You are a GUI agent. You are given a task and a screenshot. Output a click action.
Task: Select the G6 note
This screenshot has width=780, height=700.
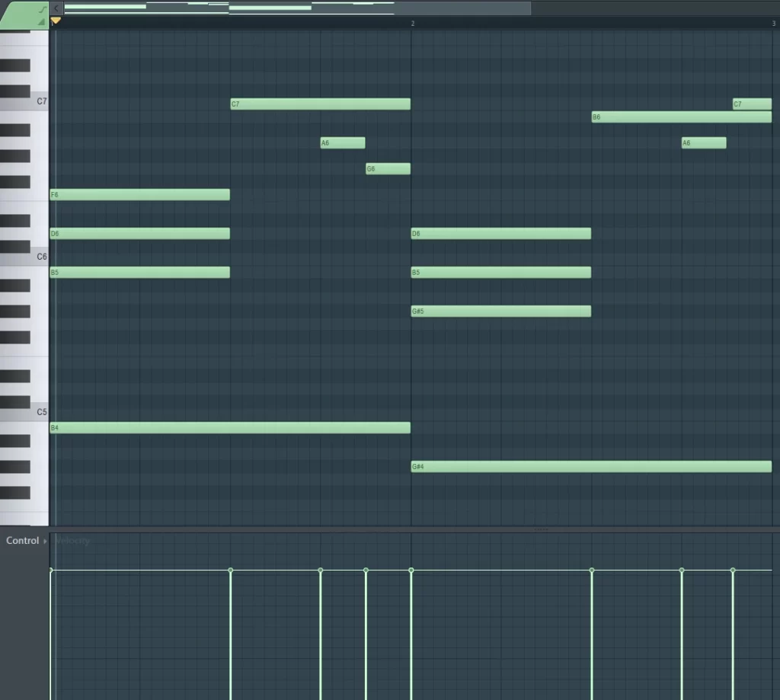point(387,168)
